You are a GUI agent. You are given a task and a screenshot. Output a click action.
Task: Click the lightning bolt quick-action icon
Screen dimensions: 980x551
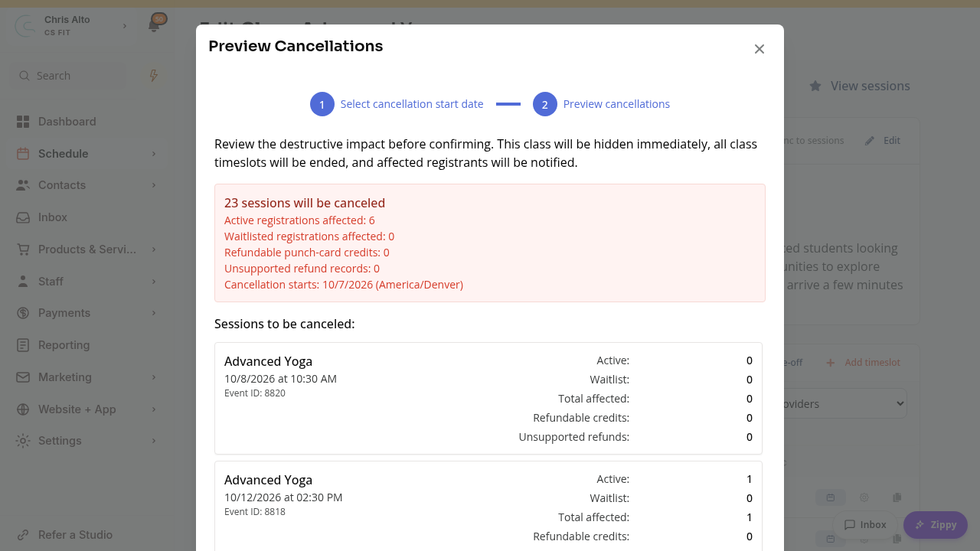(x=153, y=76)
